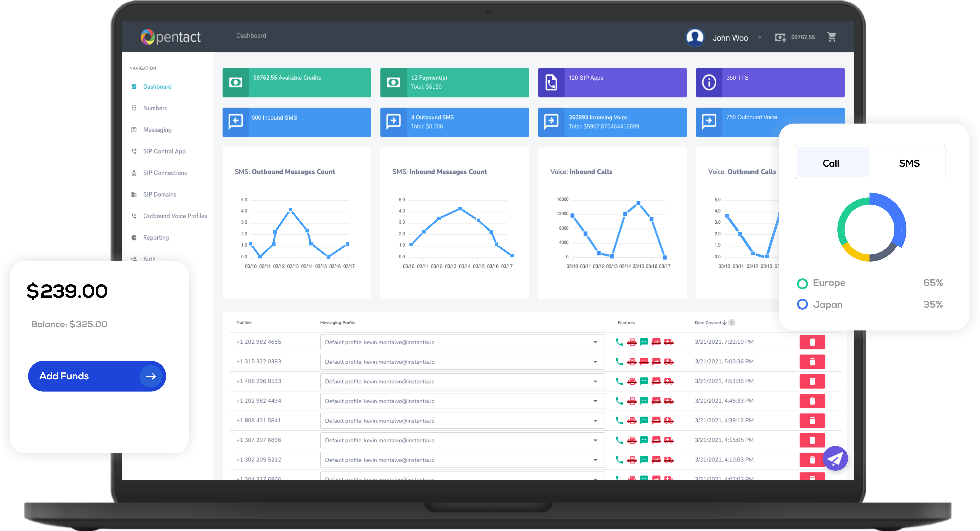Image resolution: width=980 pixels, height=531 pixels.
Task: Delete the number +1 315 322 0383
Action: point(812,362)
